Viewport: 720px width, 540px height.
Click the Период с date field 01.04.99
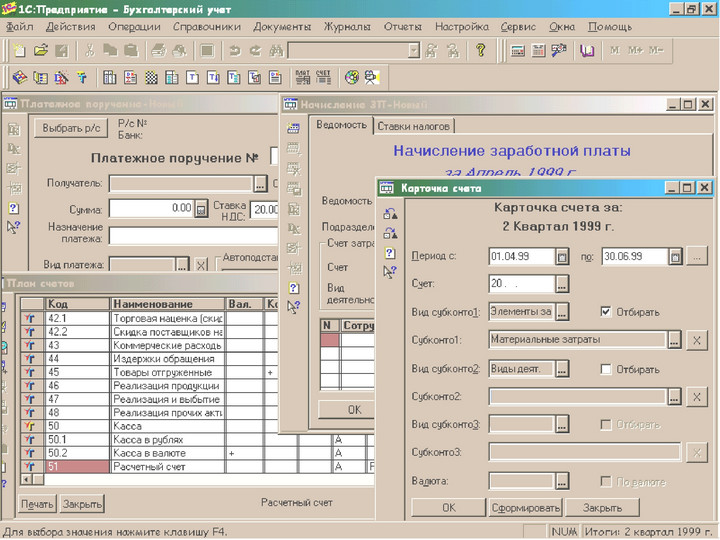click(x=522, y=256)
